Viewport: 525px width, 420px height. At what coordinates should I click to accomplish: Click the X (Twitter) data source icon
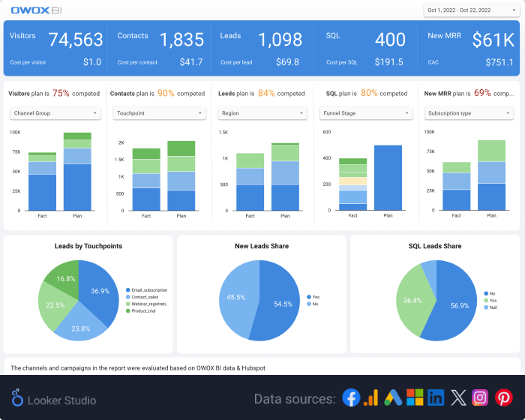[x=458, y=397]
